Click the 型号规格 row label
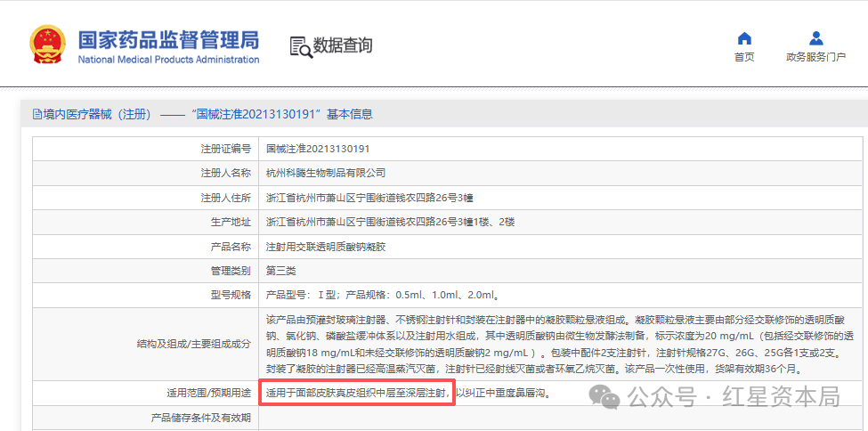 [x=231, y=295]
